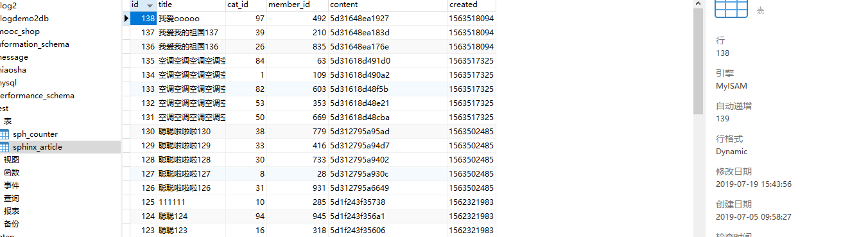The image size is (868, 237).
Task: Click creation date 2019-07-05 09:58:27
Action: point(754,217)
